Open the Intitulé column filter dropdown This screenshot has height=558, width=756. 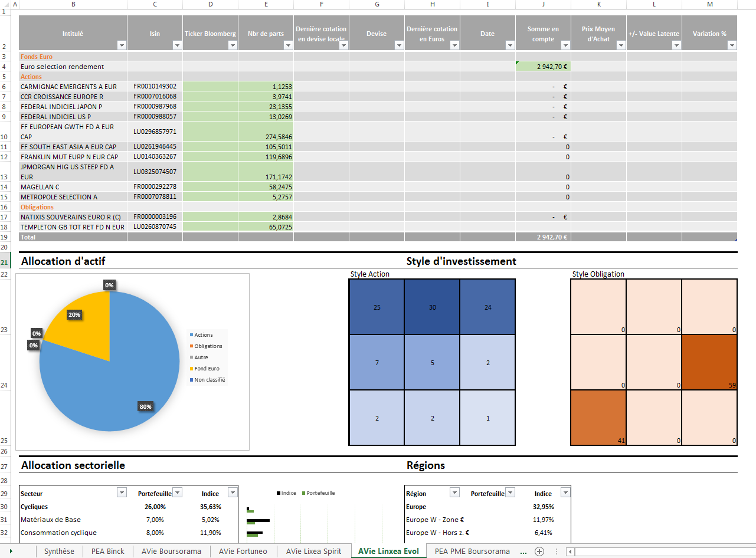point(122,45)
